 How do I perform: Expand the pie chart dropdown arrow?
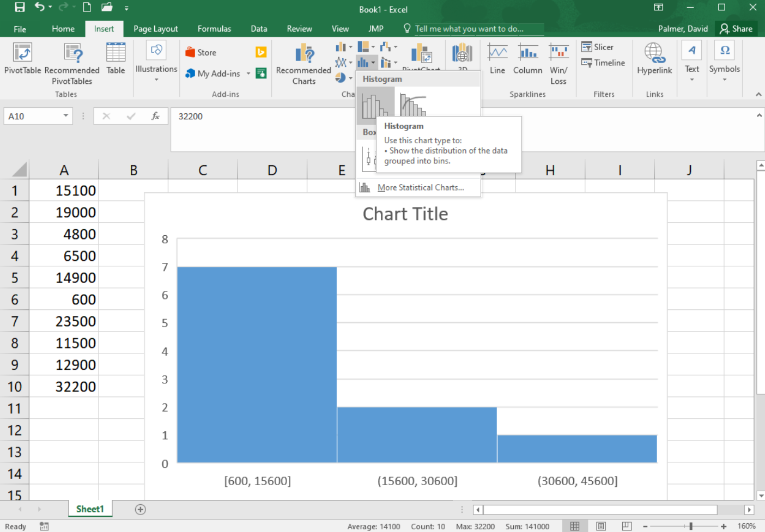point(350,78)
